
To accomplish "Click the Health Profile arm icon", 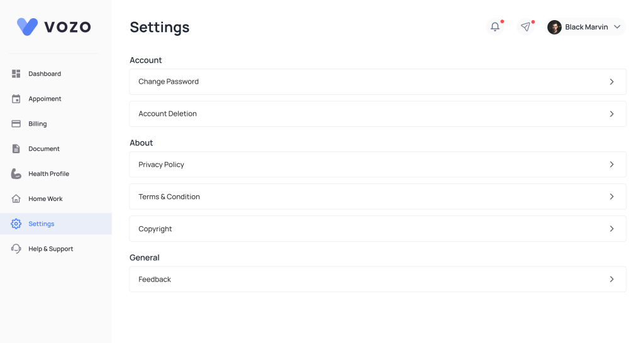I will 16,173.
